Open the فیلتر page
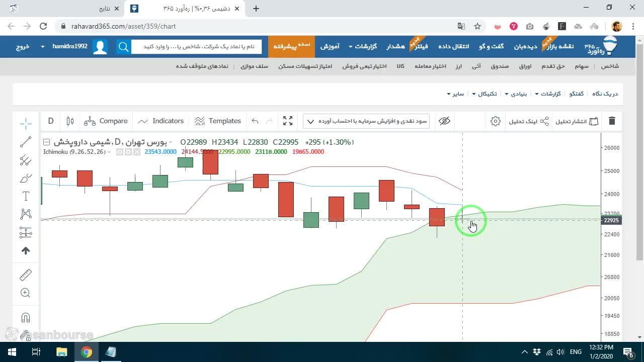 pyautogui.click(x=420, y=46)
